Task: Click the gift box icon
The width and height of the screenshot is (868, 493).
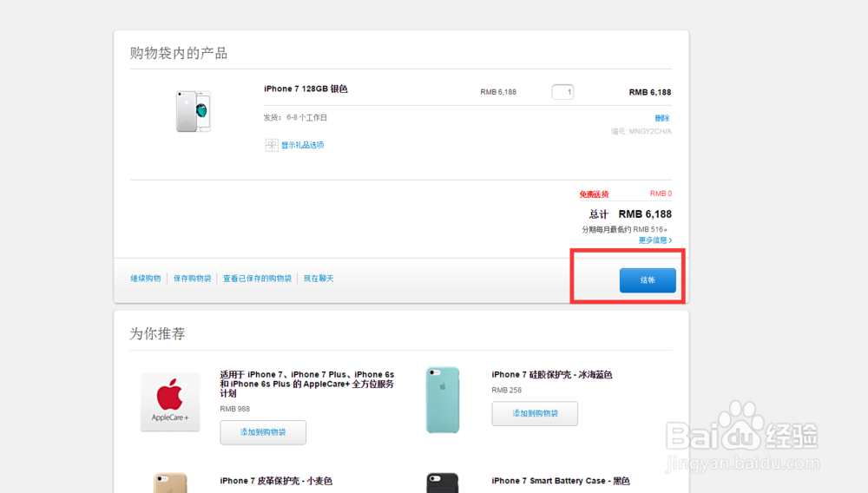Action: click(271, 145)
